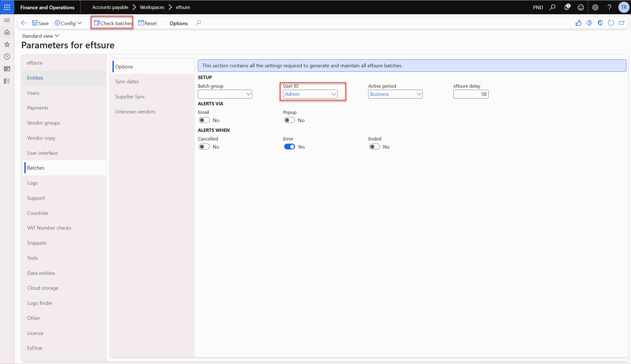
Task: Open the Cloud storage section
Action: 64,288
